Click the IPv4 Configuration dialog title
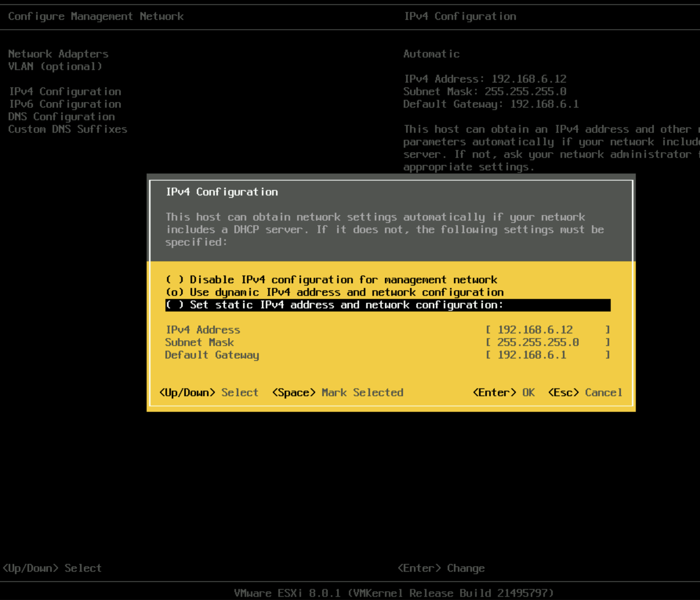The width and height of the screenshot is (700, 600). (222, 192)
